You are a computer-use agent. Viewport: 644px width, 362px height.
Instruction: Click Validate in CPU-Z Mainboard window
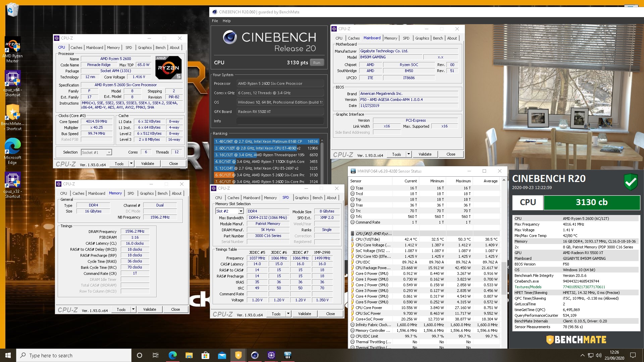click(x=425, y=154)
